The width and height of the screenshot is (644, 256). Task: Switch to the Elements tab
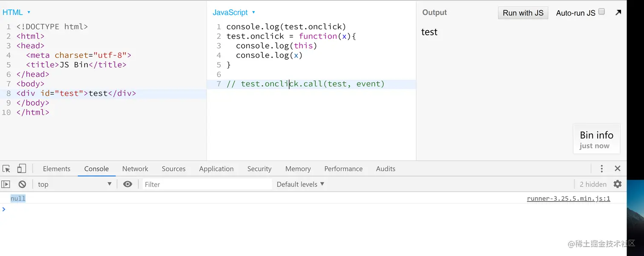57,169
